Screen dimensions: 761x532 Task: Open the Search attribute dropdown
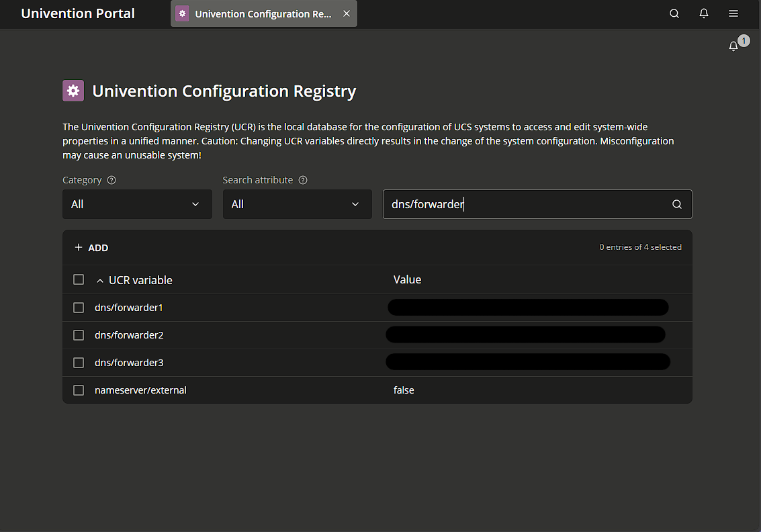(x=298, y=204)
